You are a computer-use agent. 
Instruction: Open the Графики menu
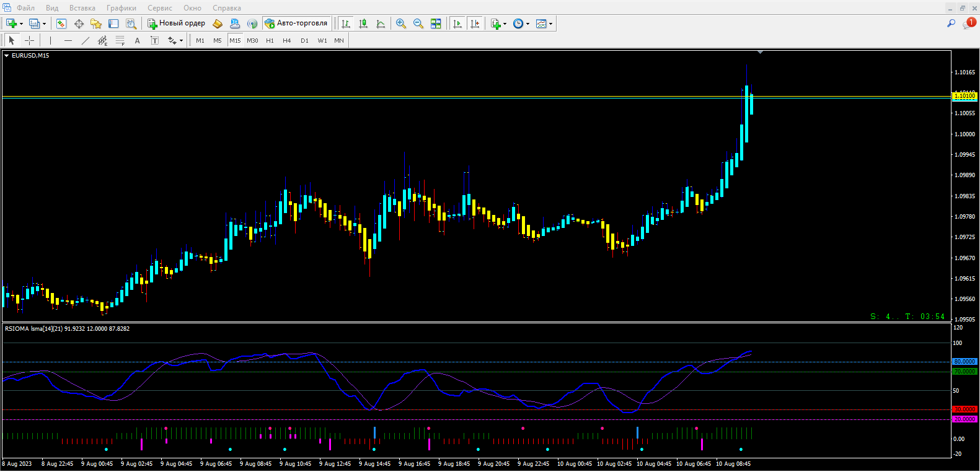click(121, 8)
